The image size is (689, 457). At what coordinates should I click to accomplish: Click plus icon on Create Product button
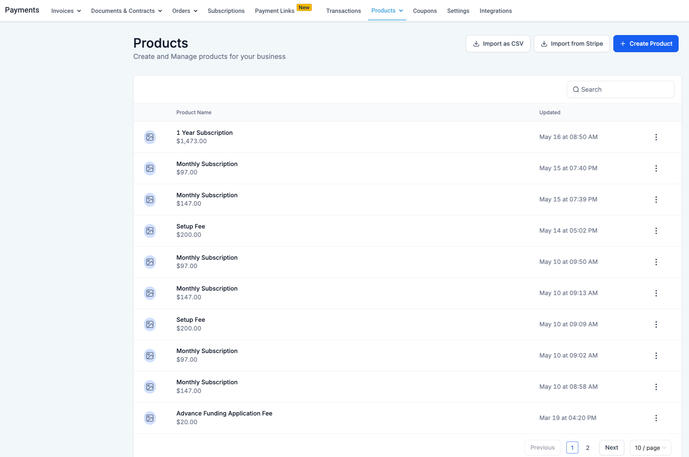point(623,44)
